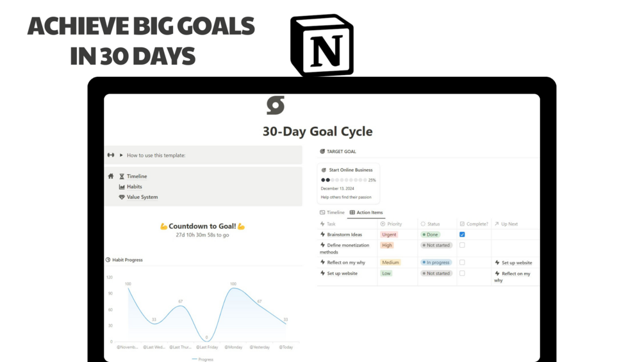Click the hourglass icon next to Timeline
Image resolution: width=644 pixels, height=362 pixels.
tap(122, 176)
